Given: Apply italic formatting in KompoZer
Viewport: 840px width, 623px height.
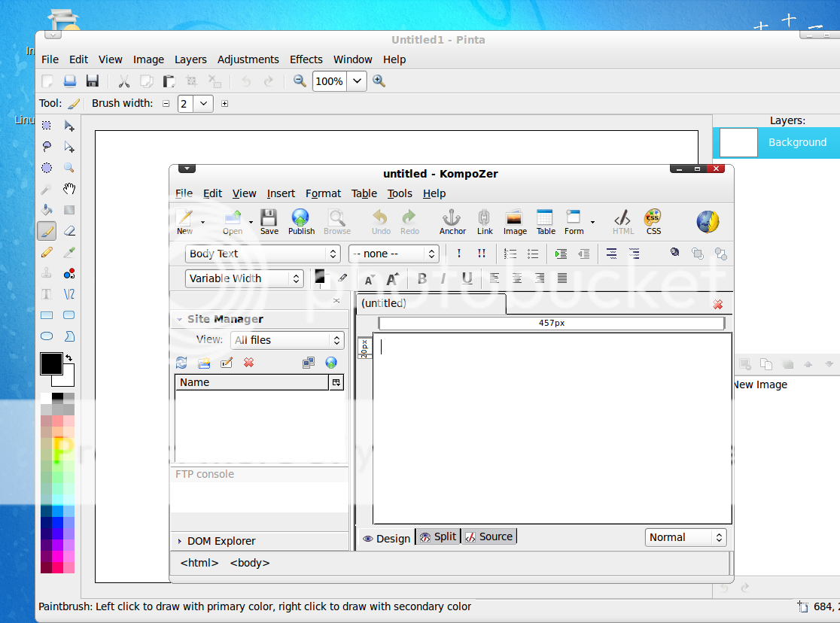Looking at the screenshot, I should coord(443,278).
